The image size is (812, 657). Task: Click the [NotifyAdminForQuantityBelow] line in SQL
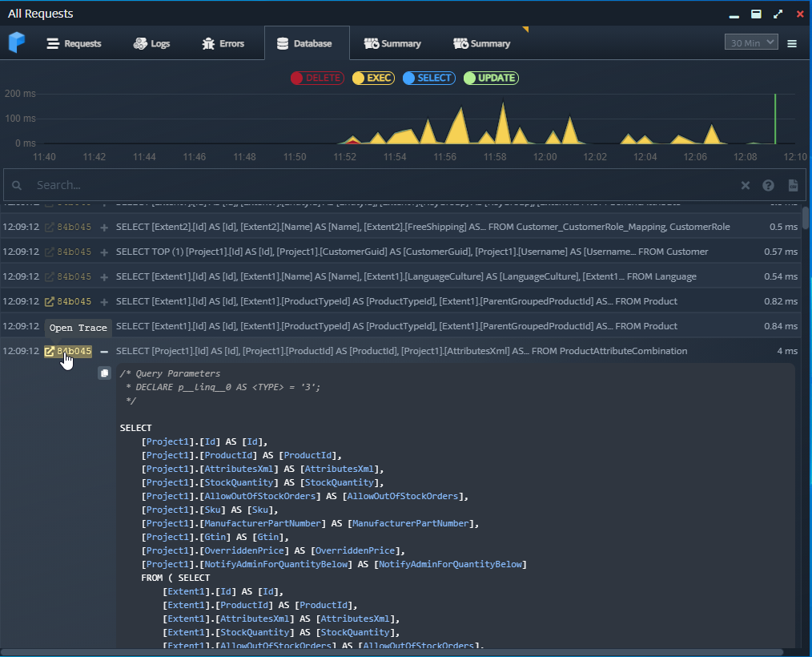click(334, 564)
